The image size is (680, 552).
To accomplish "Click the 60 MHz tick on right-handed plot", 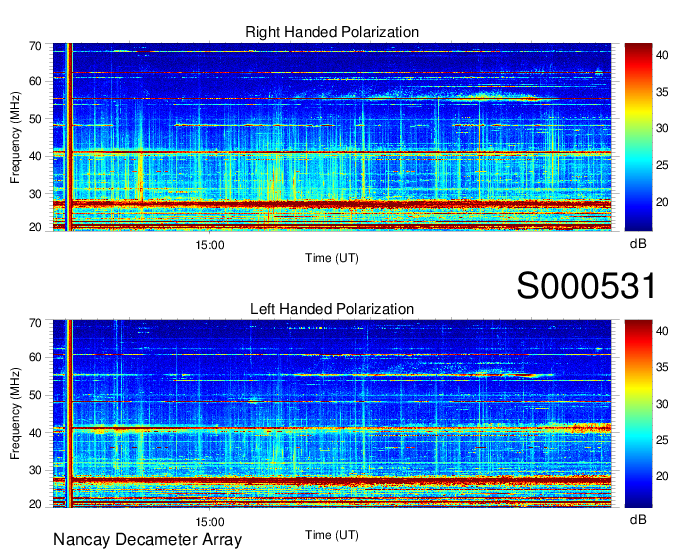I will tap(35, 81).
